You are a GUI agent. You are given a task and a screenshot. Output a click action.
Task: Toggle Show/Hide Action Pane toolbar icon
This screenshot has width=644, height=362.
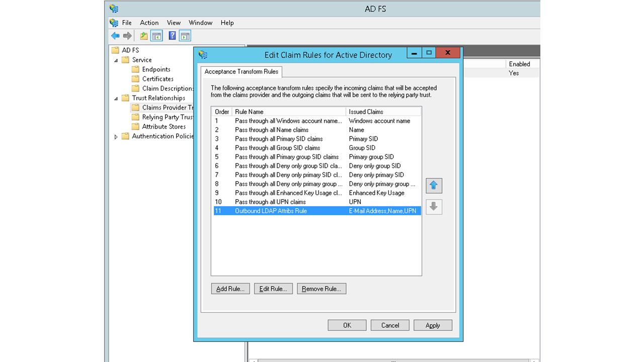[185, 36]
